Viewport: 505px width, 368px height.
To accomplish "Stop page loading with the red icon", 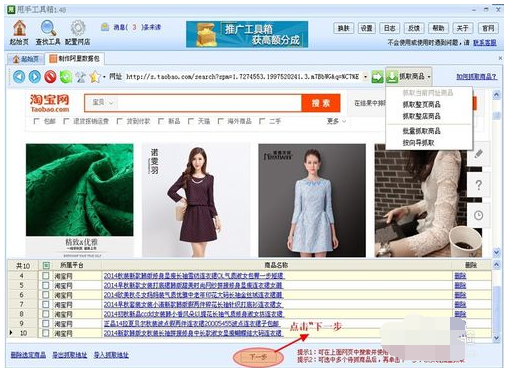I will (50, 77).
